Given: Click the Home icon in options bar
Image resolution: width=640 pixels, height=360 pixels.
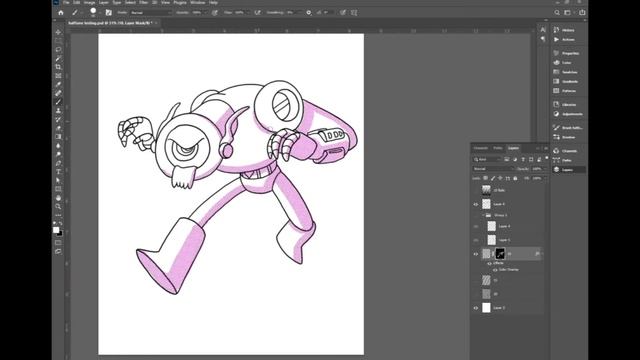Looking at the screenshot, I should point(61,13).
